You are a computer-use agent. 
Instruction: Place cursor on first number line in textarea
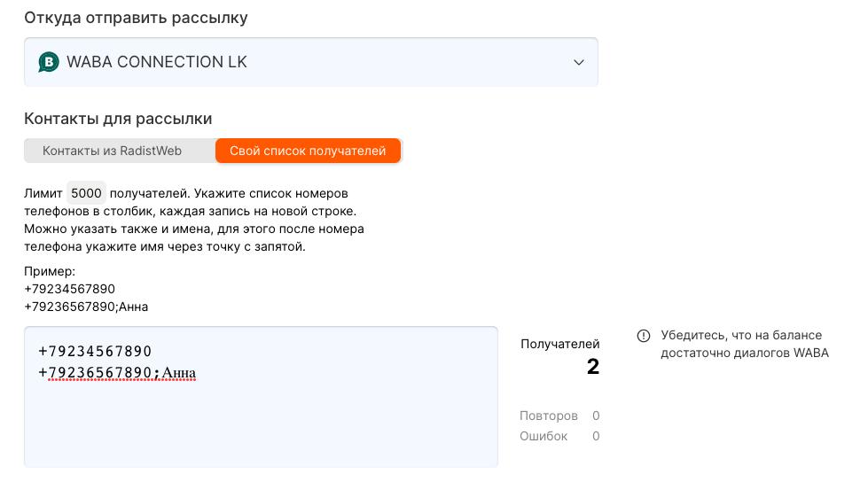click(x=95, y=351)
